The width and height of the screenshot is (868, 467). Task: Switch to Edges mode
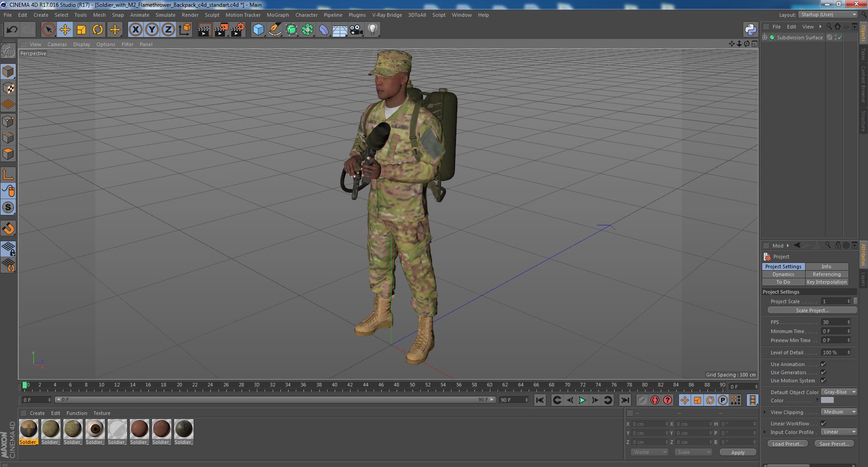[x=8, y=138]
